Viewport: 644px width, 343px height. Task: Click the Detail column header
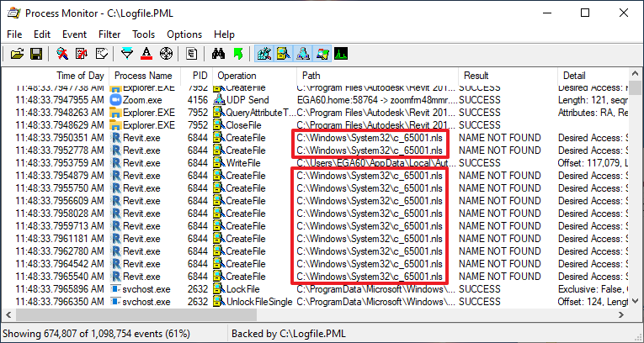click(x=593, y=76)
